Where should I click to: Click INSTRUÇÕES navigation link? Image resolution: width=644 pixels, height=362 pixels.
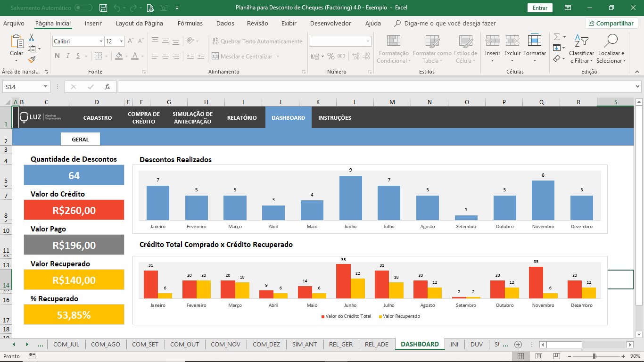(x=335, y=118)
